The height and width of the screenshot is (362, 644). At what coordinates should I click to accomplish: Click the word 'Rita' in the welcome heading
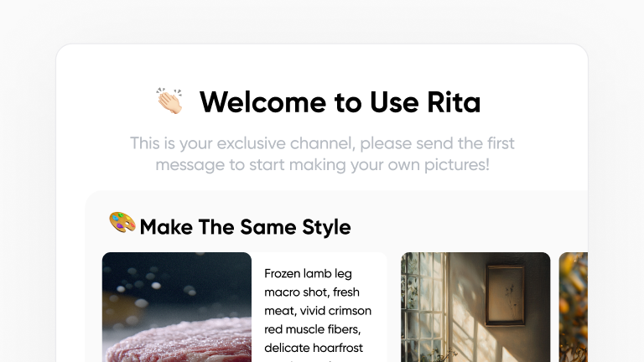coord(454,101)
